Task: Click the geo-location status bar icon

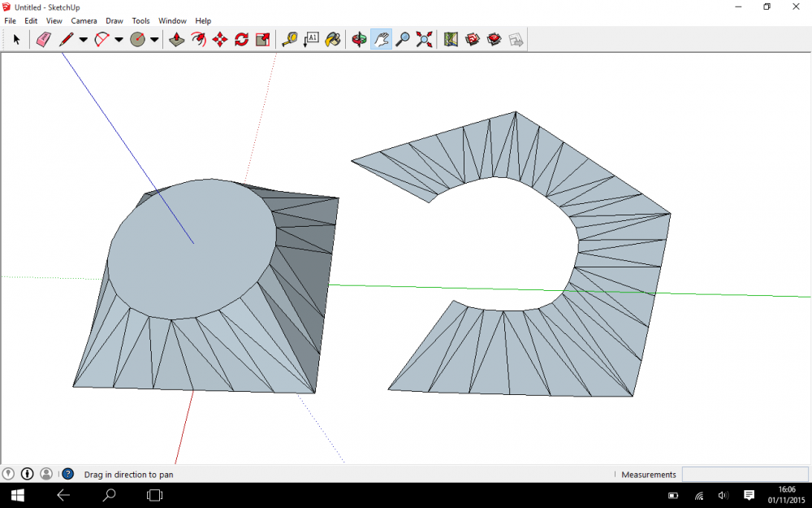Action: [x=8, y=474]
